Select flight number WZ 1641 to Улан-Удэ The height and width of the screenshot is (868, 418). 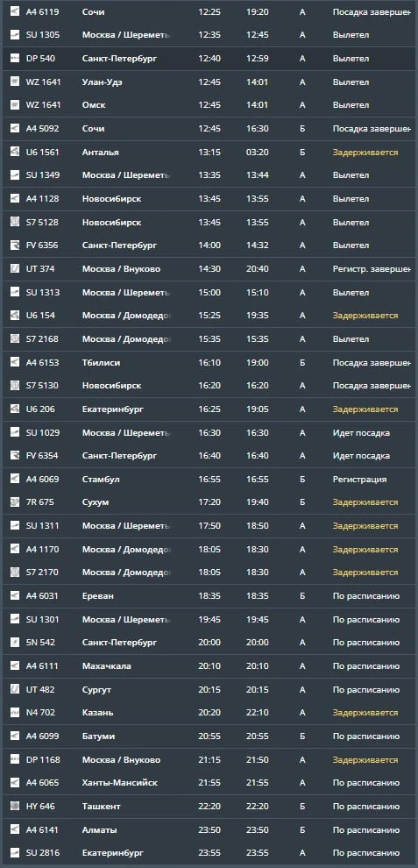click(x=44, y=82)
